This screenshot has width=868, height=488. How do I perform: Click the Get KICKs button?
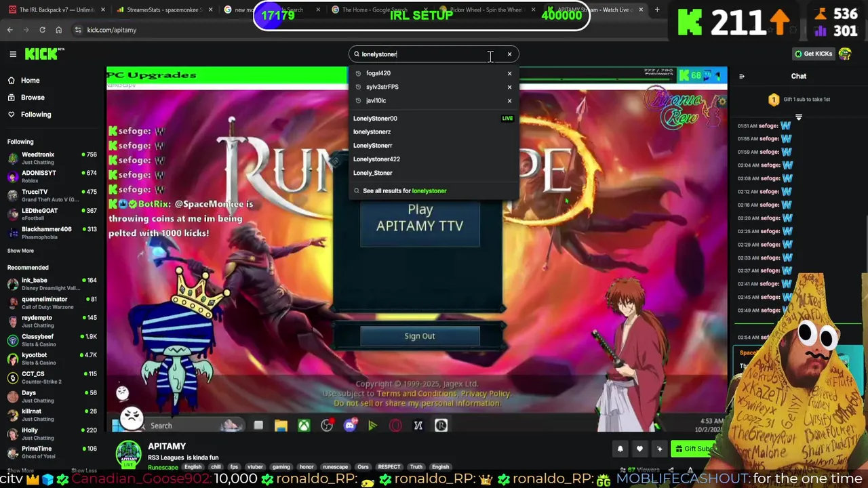813,54
